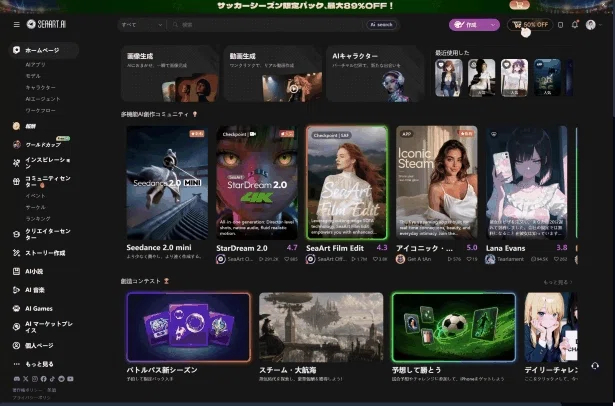615x406 pixels.
Task: Open the profile avatar dropdown arrow
Action: [600, 25]
